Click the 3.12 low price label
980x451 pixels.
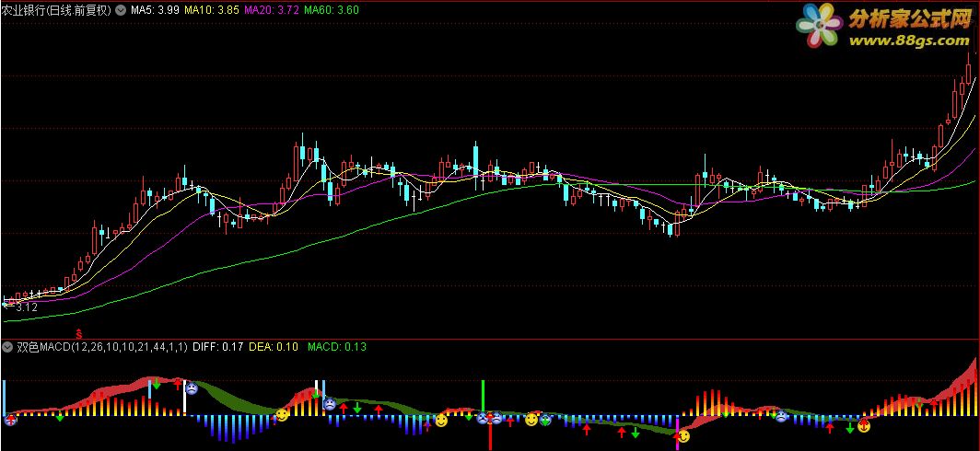(26, 307)
